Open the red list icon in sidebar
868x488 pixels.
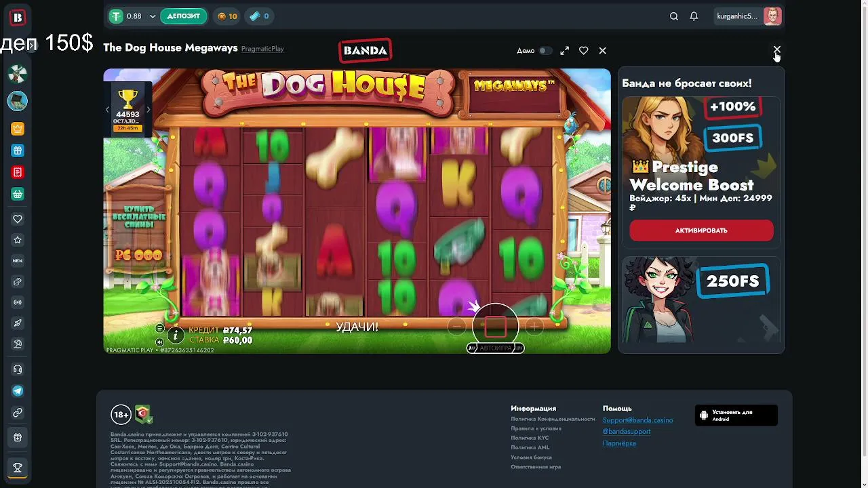point(18,172)
